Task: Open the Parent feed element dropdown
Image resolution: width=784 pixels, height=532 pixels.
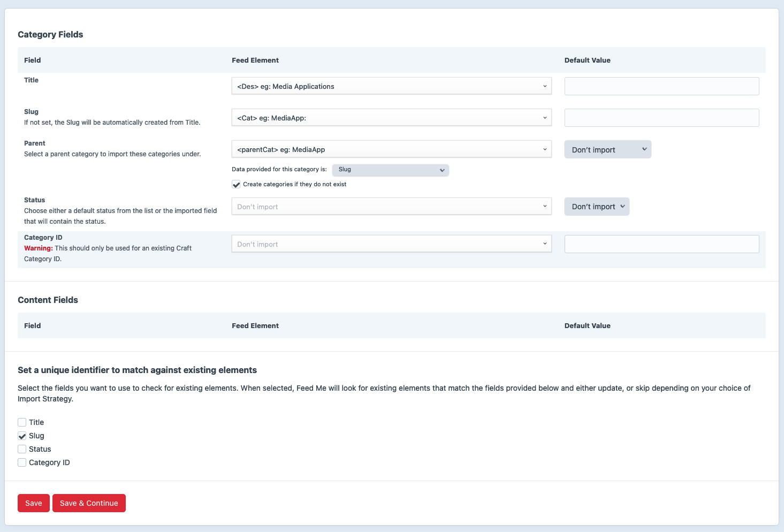Action: [391, 149]
